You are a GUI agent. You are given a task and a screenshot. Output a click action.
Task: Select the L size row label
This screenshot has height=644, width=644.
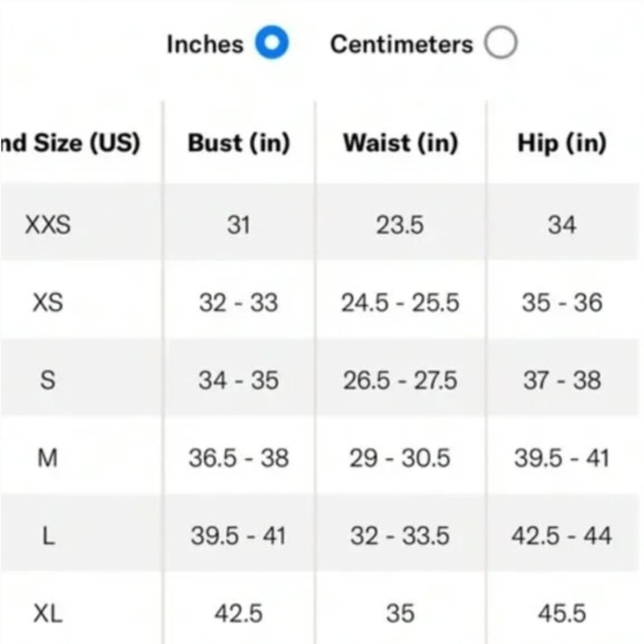(48, 536)
